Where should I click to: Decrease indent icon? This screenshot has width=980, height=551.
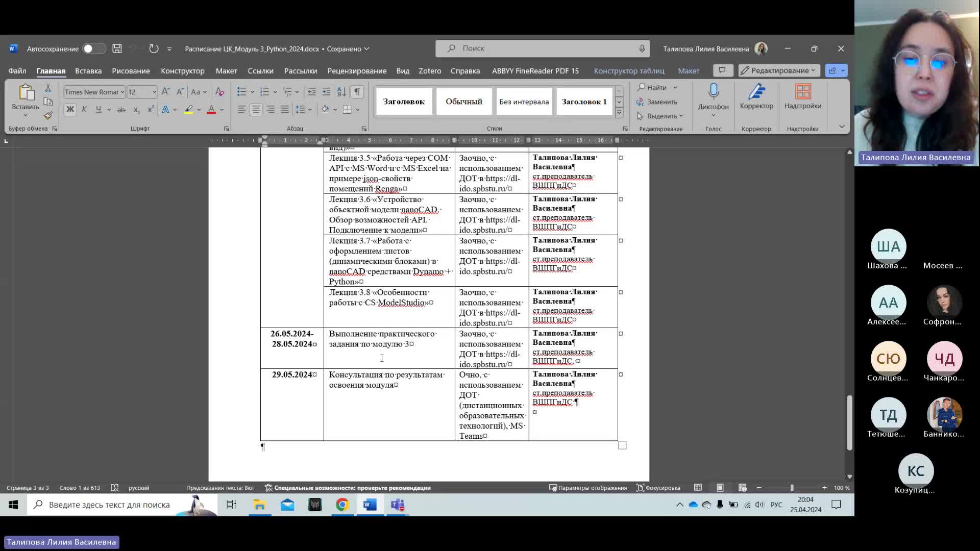click(311, 92)
